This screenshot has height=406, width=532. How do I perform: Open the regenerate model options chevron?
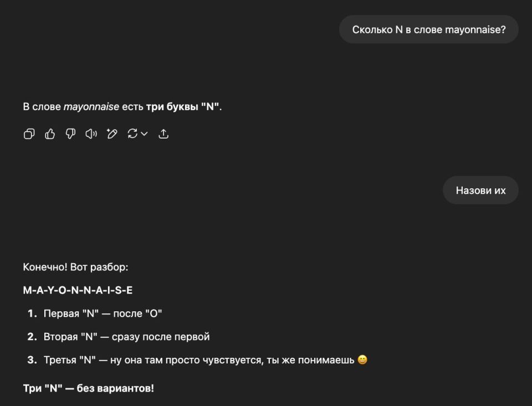144,133
